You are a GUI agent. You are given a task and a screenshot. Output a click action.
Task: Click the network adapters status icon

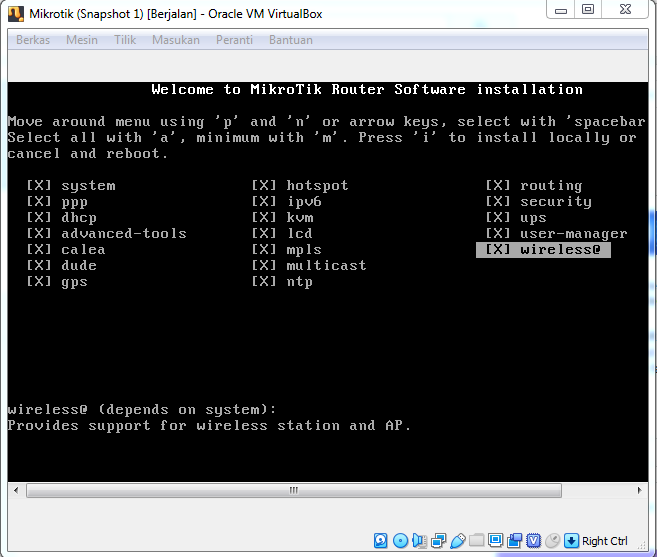click(x=438, y=541)
